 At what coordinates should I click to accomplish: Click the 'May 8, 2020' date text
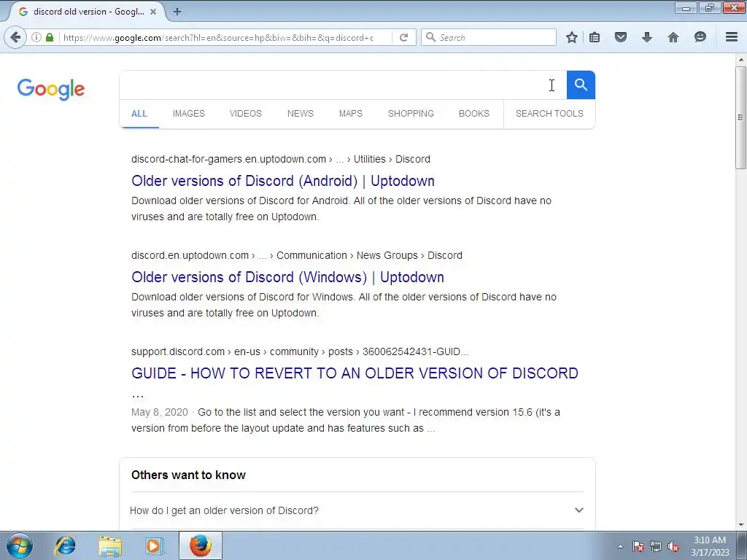[x=160, y=412]
